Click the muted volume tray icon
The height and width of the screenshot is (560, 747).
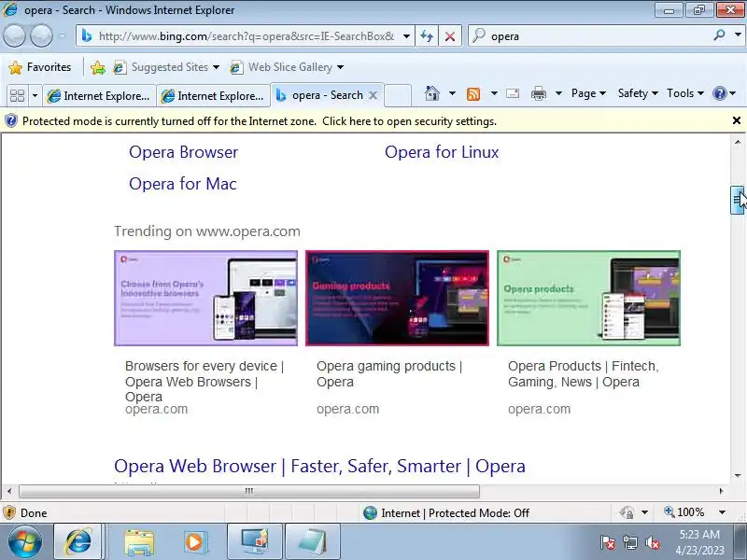[652, 542]
